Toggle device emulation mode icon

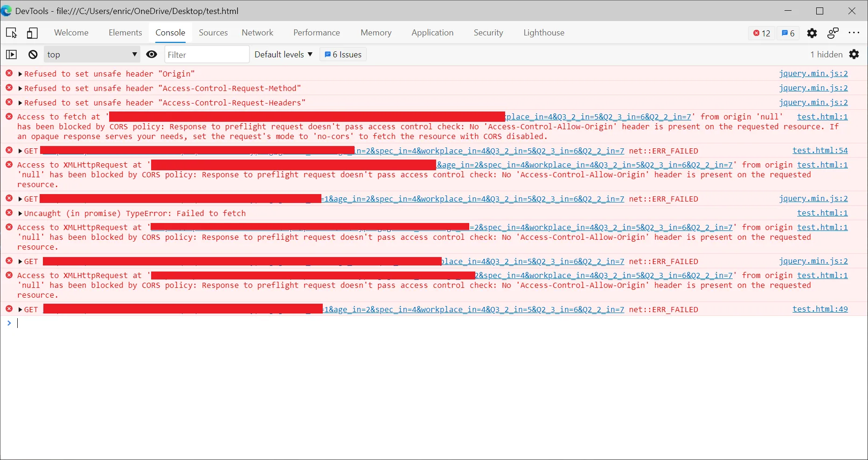click(32, 33)
